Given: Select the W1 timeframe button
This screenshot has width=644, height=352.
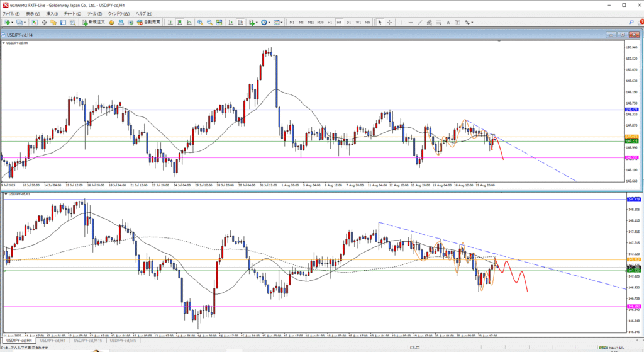Looking at the screenshot, I should pos(358,22).
